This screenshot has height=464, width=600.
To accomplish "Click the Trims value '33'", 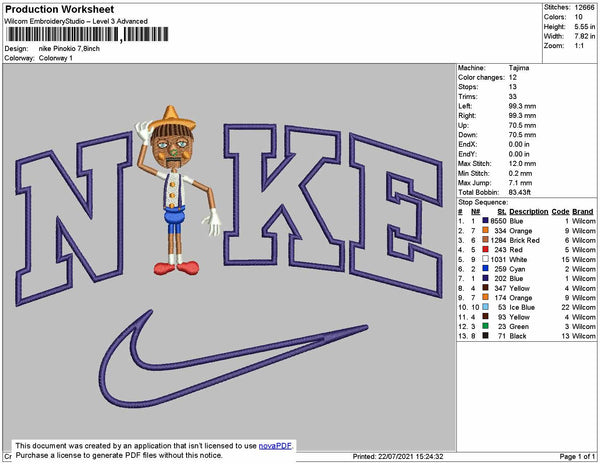I will pyautogui.click(x=513, y=96).
